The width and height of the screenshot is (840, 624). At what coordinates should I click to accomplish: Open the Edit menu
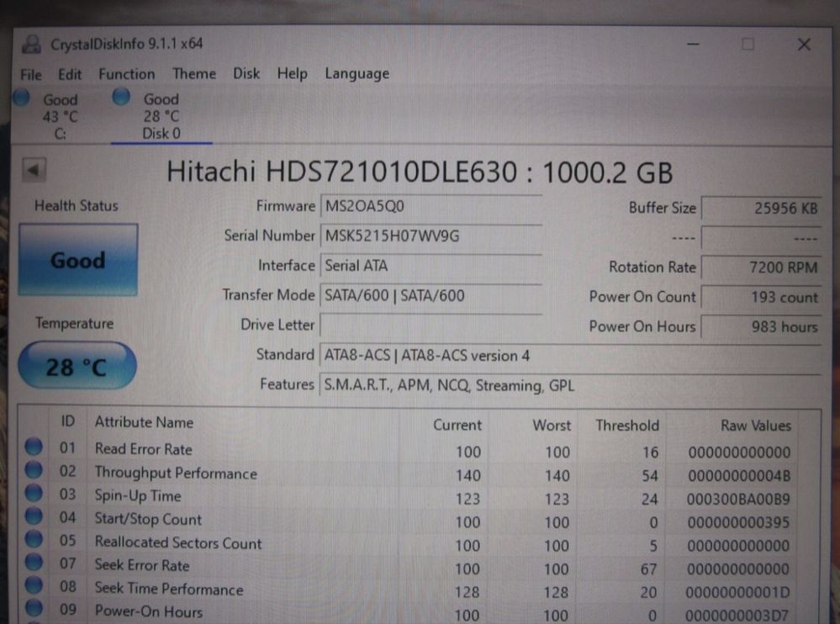pos(70,75)
